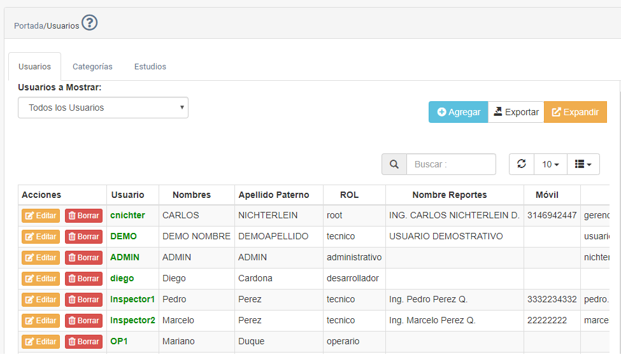Open the ADMIN username link
This screenshot has height=364, width=621.
(125, 258)
